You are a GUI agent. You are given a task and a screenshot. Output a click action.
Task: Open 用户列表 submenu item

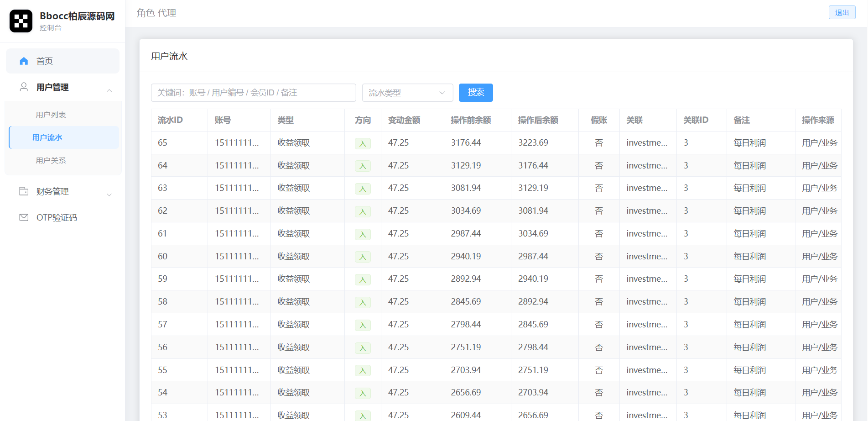(64, 115)
